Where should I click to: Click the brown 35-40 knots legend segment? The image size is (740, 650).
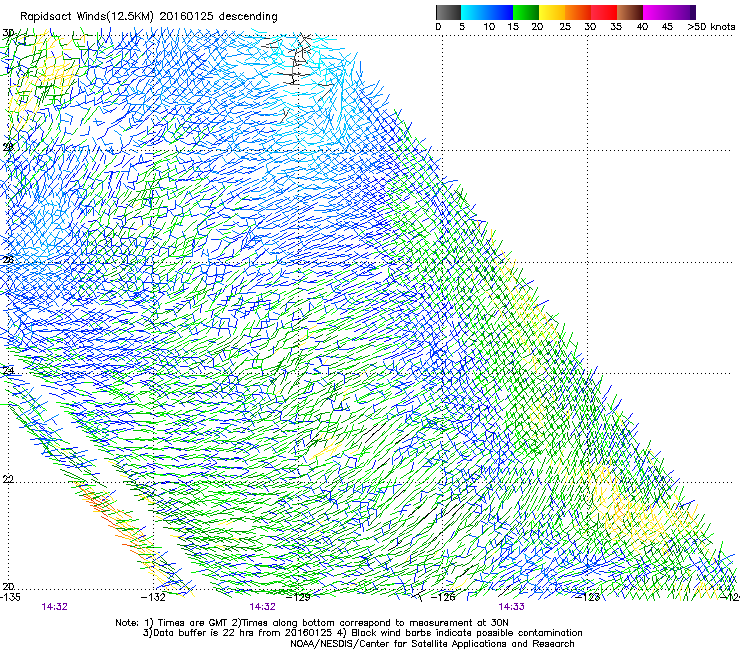click(x=630, y=12)
